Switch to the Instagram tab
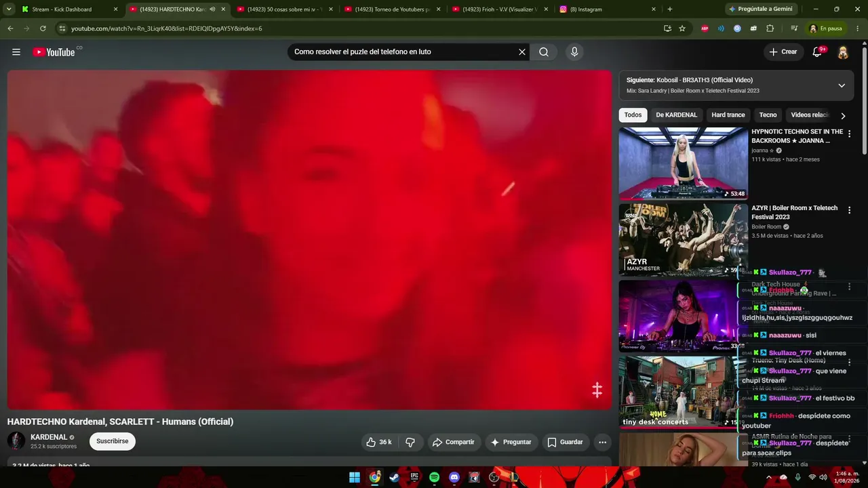 click(608, 9)
